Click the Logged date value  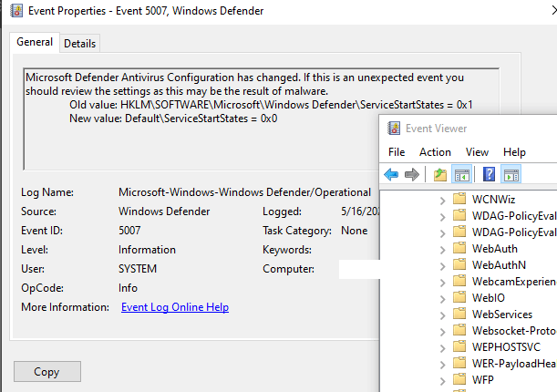(360, 211)
